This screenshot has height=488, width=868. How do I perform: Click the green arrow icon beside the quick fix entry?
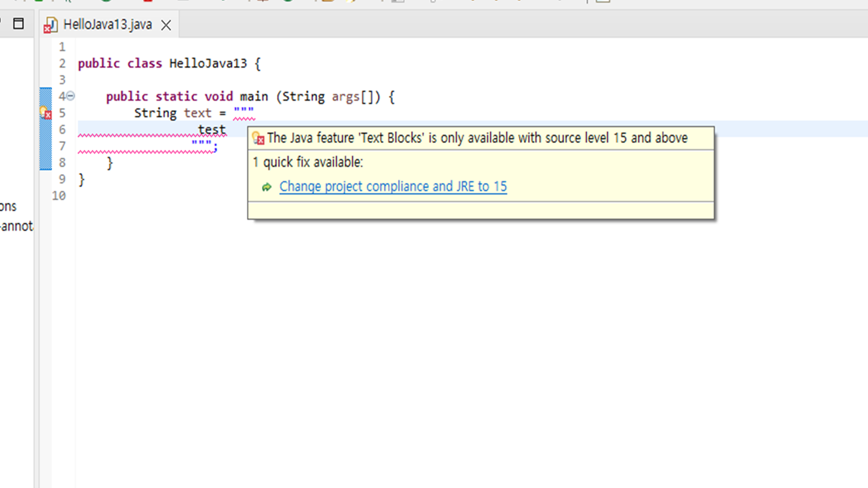point(267,187)
